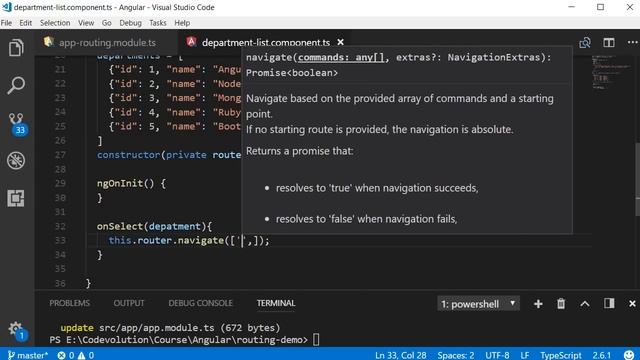Open the editor more actions ellipsis
Screen dimensions: 640x360
[x=632, y=42]
